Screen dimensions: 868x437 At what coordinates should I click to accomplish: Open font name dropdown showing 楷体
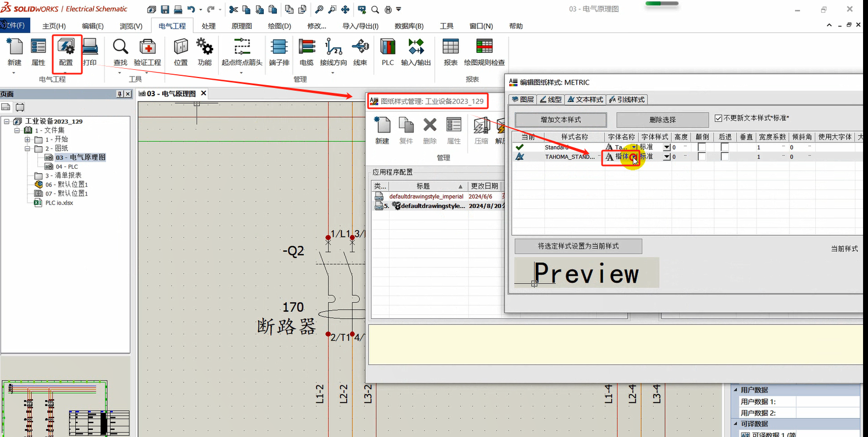tap(634, 157)
